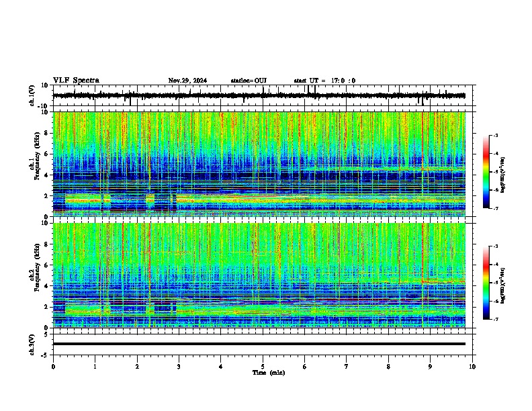Click time axis tick label '8'
Screen dimensions: 532x411
[x=388, y=367]
